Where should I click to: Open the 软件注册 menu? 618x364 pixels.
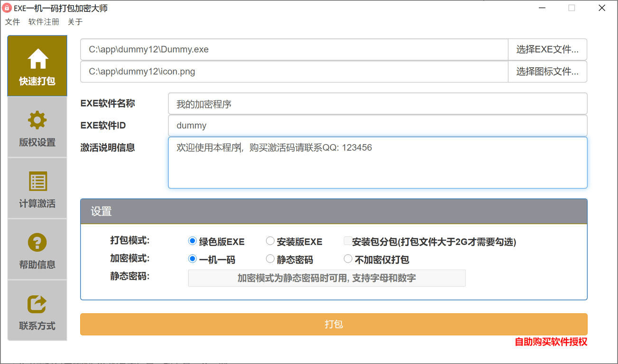tap(43, 21)
